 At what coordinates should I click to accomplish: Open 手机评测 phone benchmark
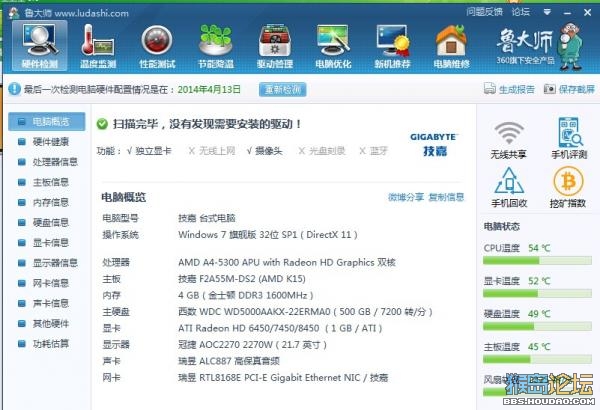click(x=569, y=138)
